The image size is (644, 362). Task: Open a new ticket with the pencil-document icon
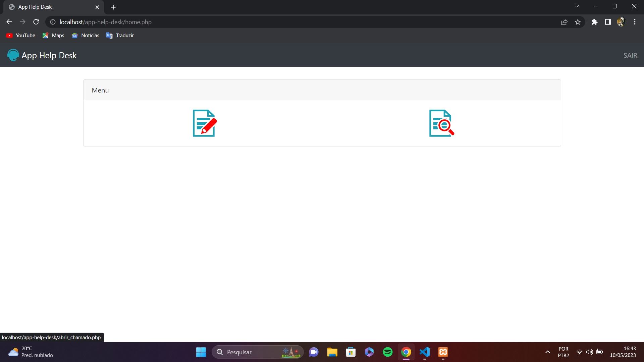[x=204, y=123]
